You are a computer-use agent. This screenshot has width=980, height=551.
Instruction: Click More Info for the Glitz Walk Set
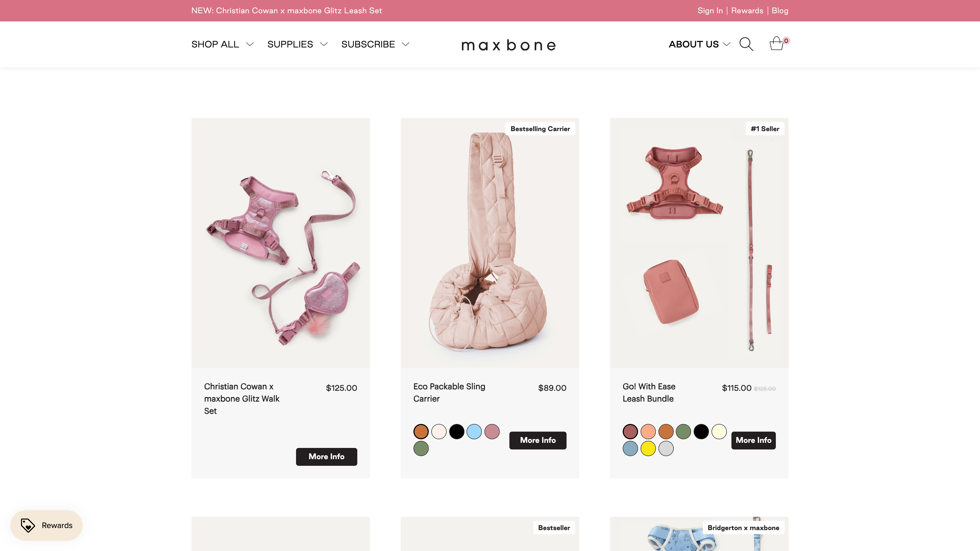[326, 457]
